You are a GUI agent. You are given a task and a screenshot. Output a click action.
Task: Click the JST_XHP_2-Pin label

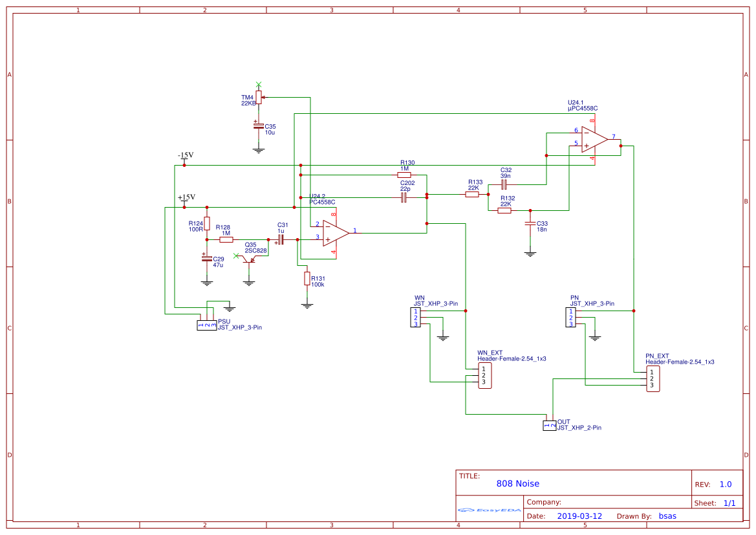(579, 428)
